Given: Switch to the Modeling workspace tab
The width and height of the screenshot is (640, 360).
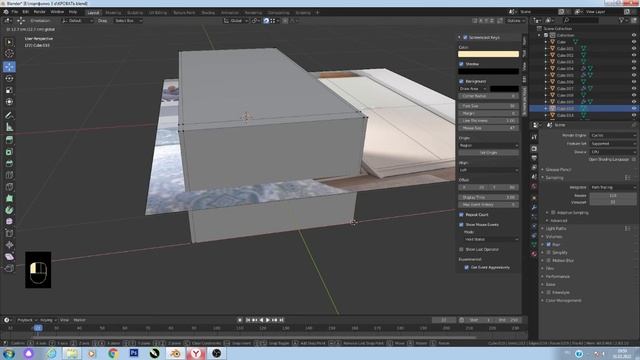Looking at the screenshot, I should (x=113, y=13).
